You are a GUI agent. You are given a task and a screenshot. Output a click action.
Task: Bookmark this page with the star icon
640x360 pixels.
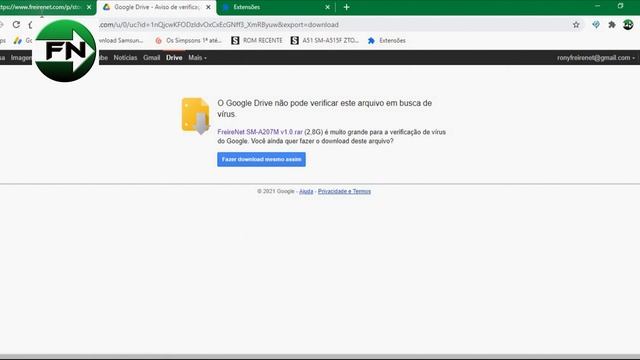[576, 25]
